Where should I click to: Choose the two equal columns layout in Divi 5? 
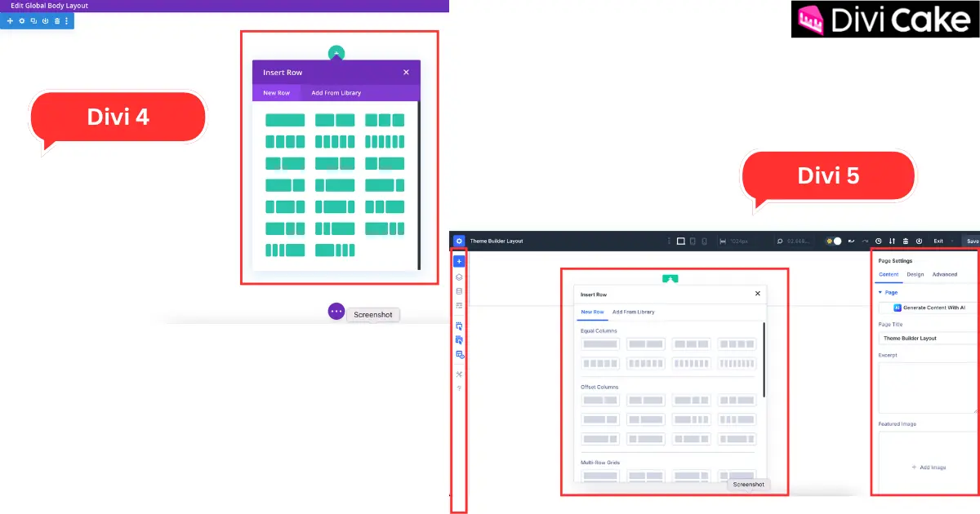[646, 344]
